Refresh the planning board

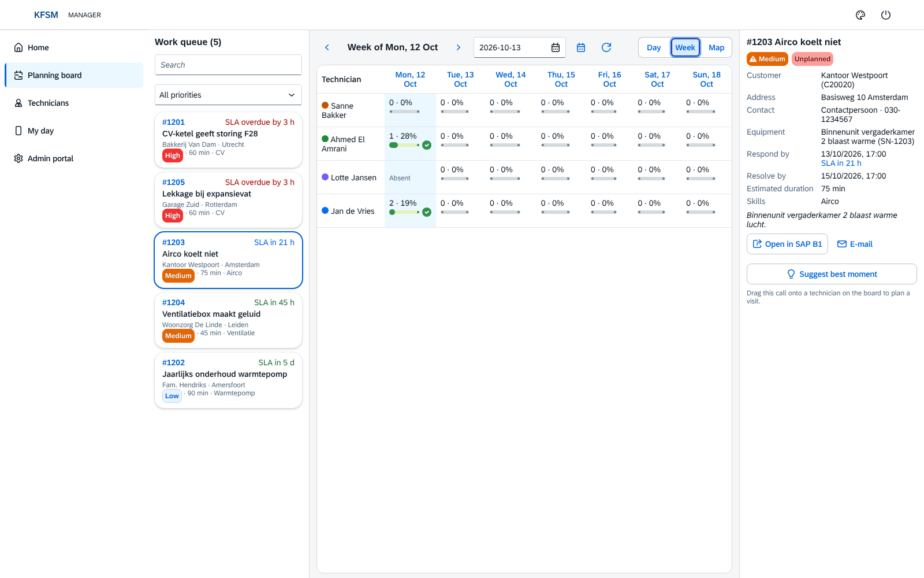[x=606, y=47]
